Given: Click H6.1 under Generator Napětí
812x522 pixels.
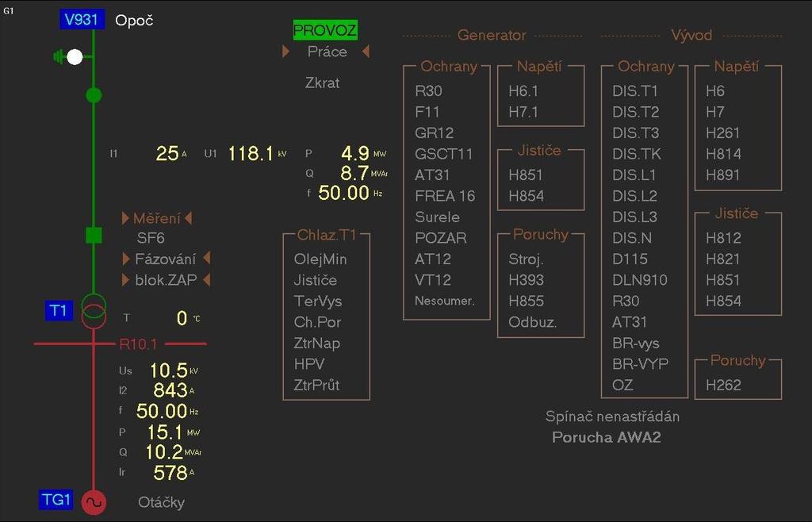Looking at the screenshot, I should pyautogui.click(x=523, y=91).
